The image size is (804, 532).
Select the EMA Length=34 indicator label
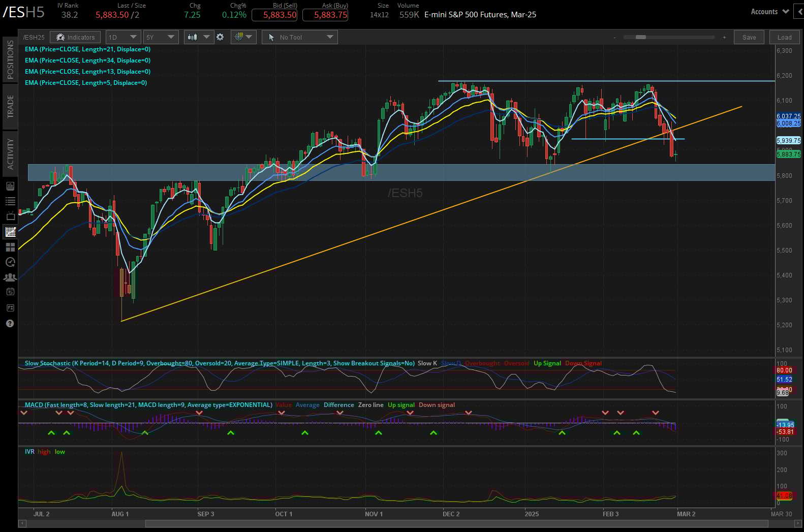coord(87,60)
